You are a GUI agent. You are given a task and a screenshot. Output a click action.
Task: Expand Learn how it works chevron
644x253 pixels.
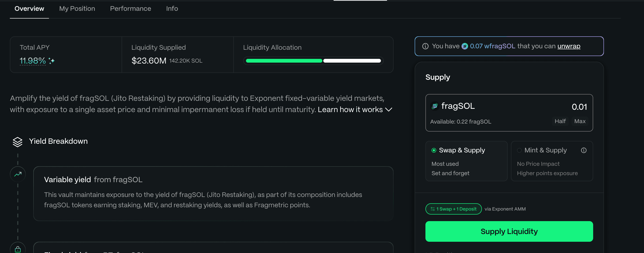[x=388, y=110]
